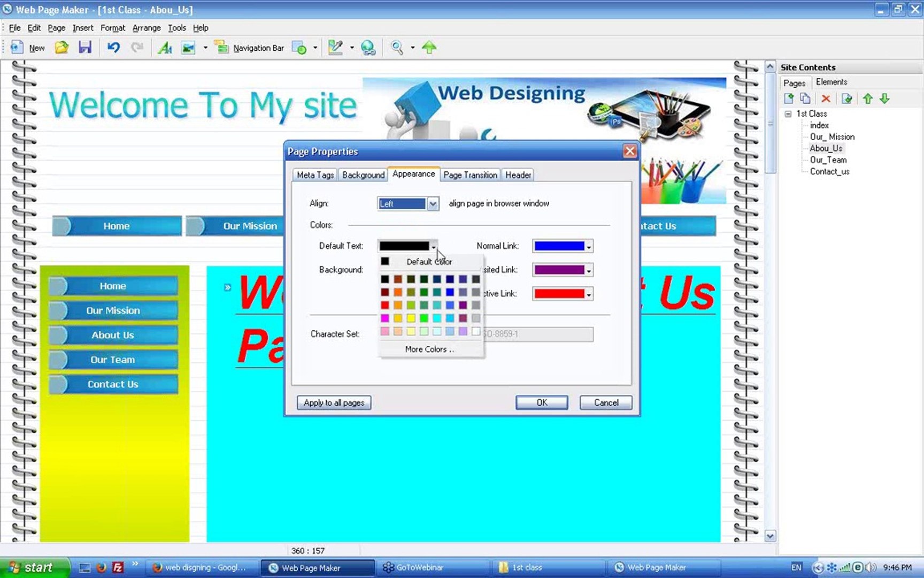Open the Default Text color dropdown

coord(434,246)
